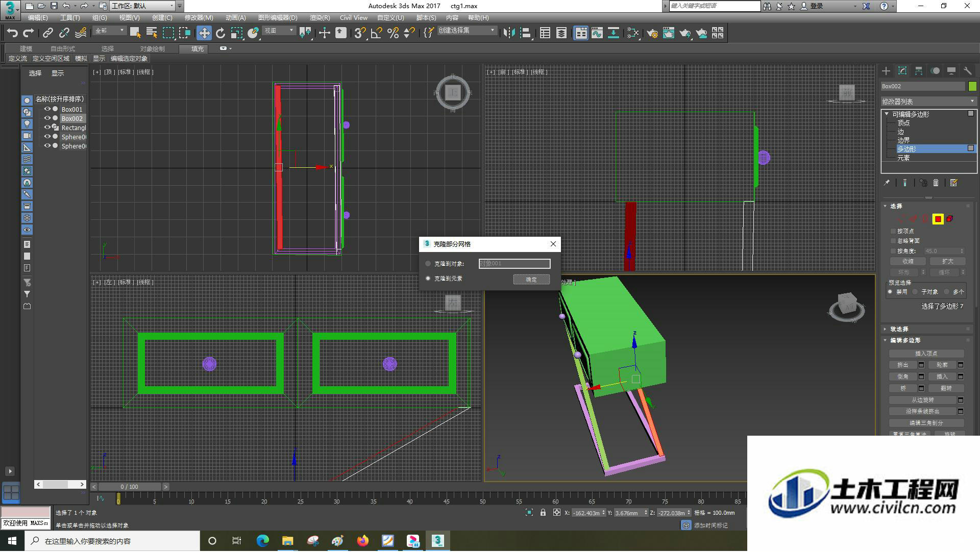Confirm clone with 确定 button
The width and height of the screenshot is (980, 552).
[531, 279]
